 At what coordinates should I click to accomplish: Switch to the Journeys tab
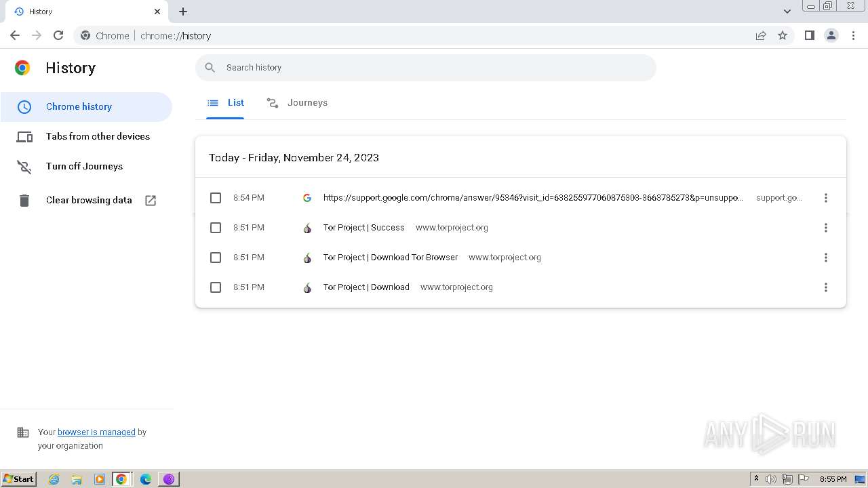[297, 102]
